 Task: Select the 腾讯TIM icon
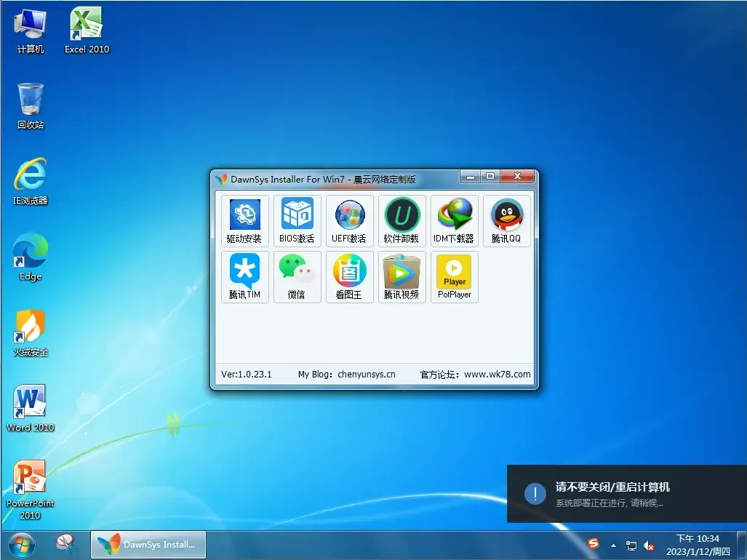pyautogui.click(x=244, y=277)
